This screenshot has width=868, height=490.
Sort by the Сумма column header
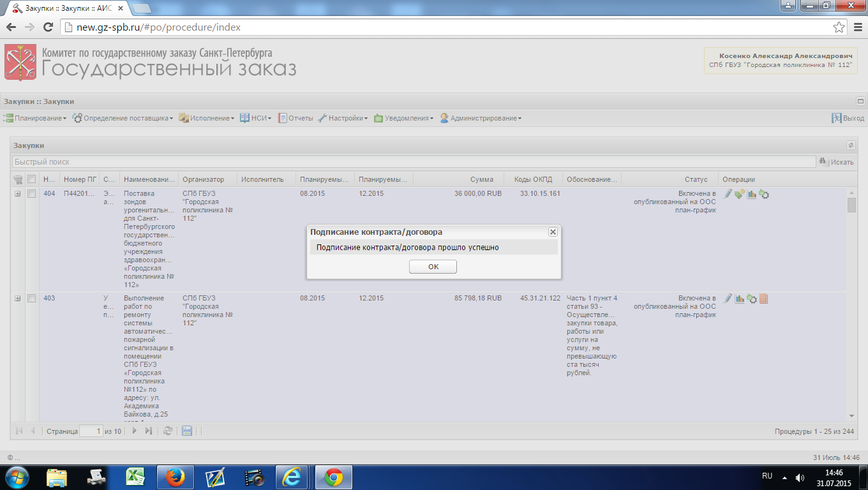(459, 179)
